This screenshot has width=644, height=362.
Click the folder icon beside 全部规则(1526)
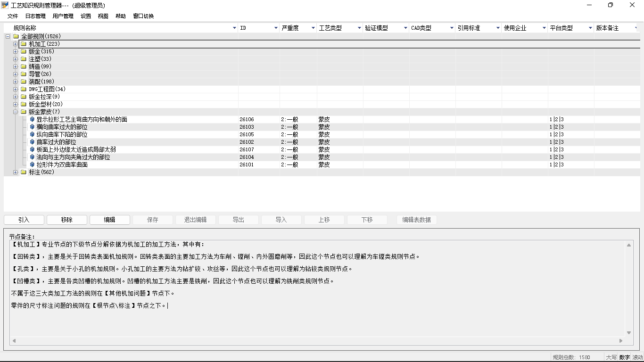click(16, 36)
